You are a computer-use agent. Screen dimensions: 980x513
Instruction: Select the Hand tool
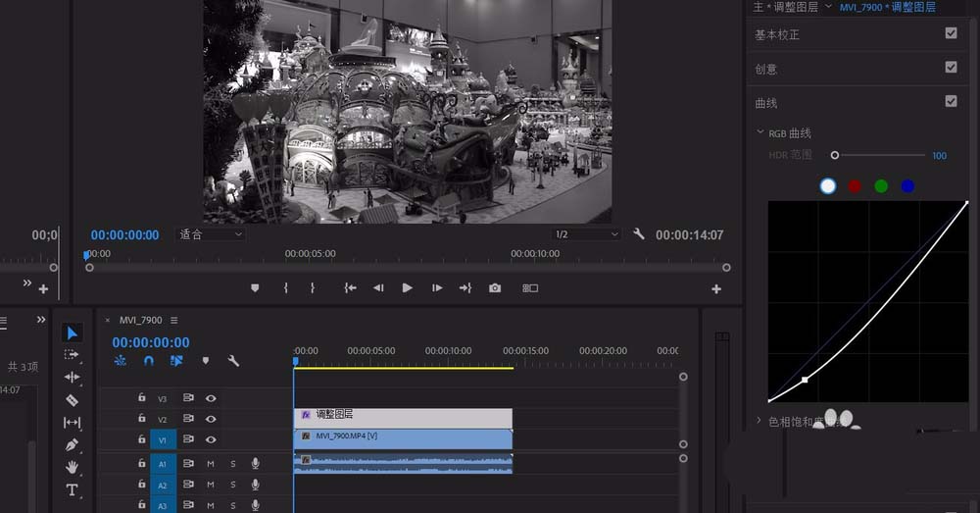click(72, 467)
